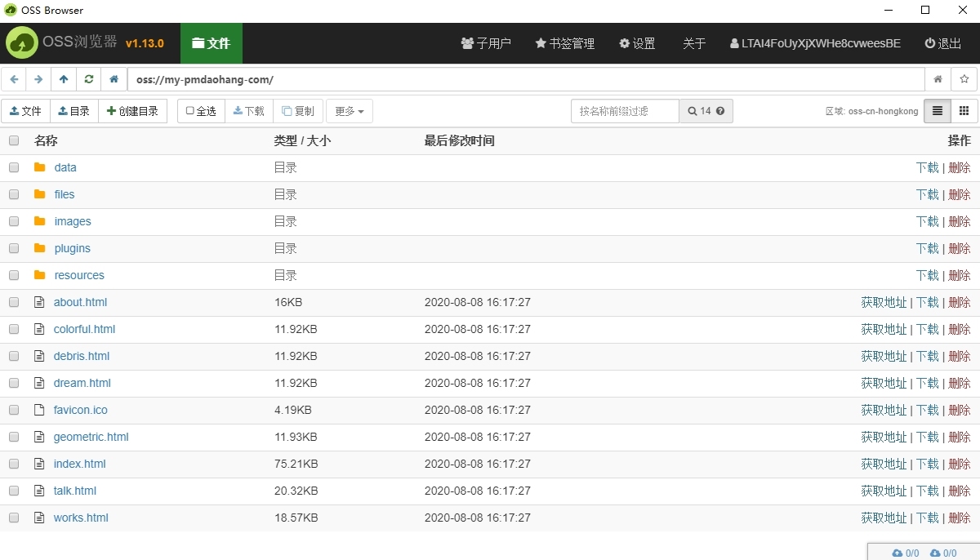Click 下载 for talk.html row
The image size is (980, 560).
927,491
